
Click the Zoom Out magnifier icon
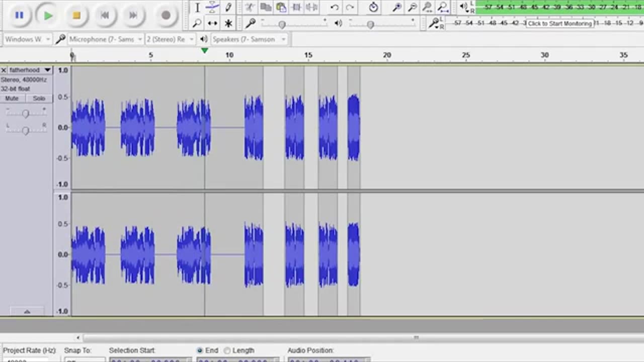412,7
